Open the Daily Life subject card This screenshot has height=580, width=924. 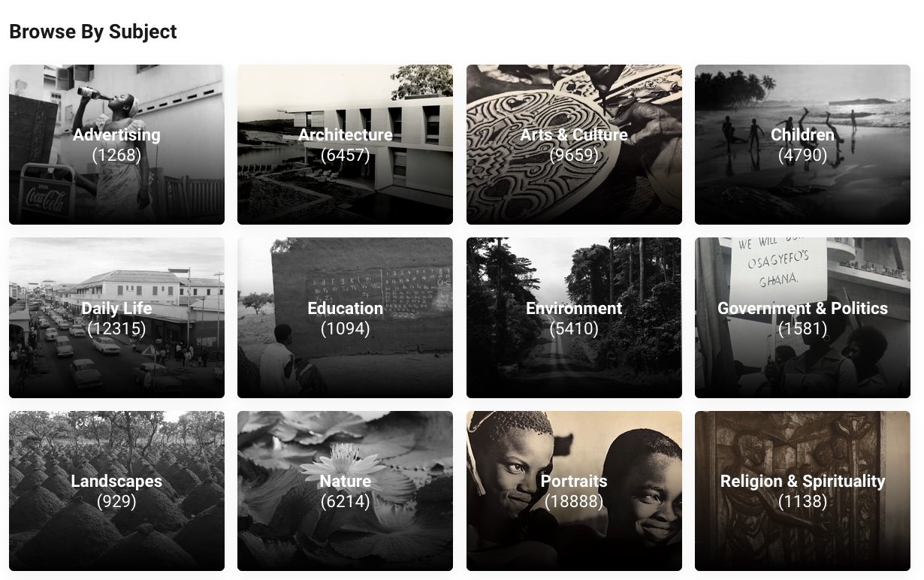[x=116, y=318]
